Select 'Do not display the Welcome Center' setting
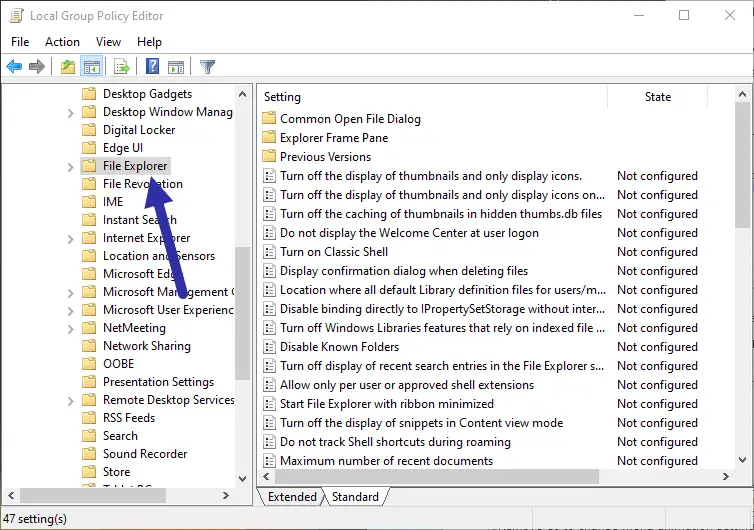Image resolution: width=754 pixels, height=530 pixels. (409, 233)
